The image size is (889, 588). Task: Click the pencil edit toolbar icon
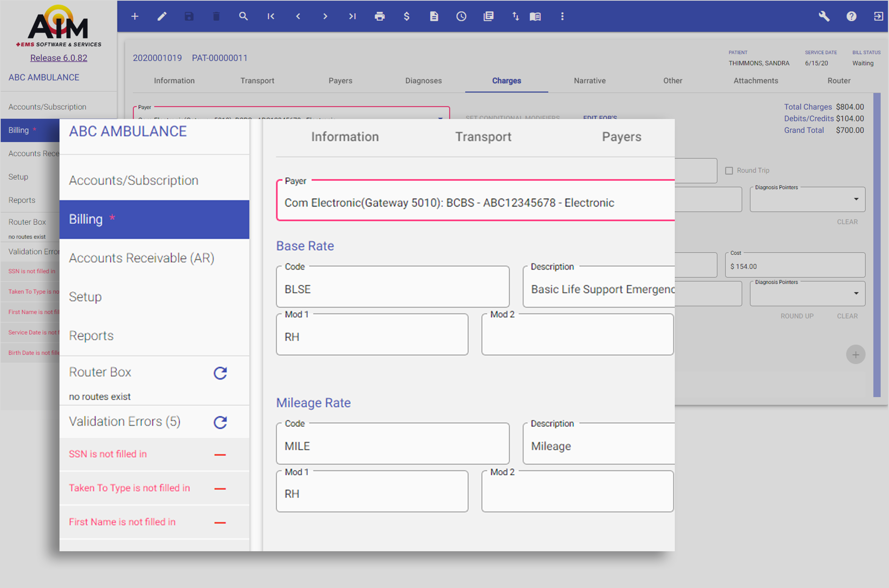(162, 16)
